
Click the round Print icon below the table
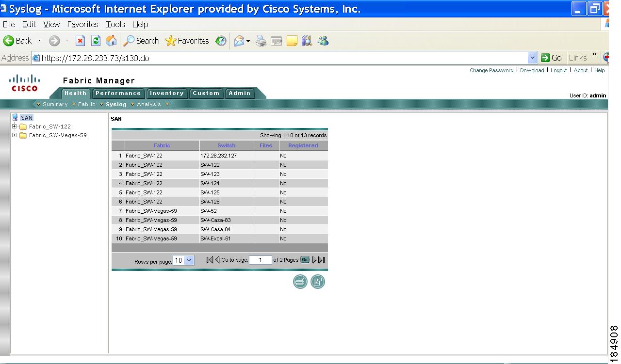300,282
